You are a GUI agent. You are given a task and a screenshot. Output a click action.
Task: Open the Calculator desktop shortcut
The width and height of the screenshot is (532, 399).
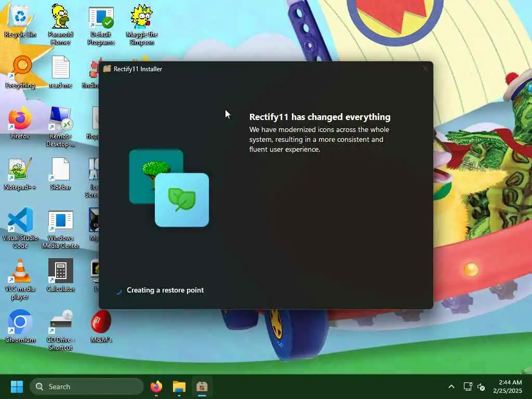coord(60,276)
